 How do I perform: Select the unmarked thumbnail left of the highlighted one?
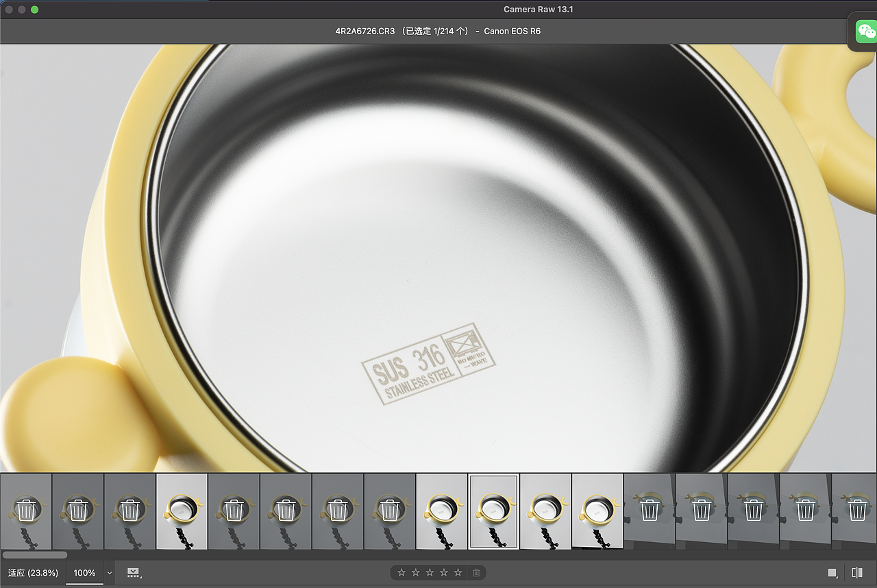coord(441,511)
